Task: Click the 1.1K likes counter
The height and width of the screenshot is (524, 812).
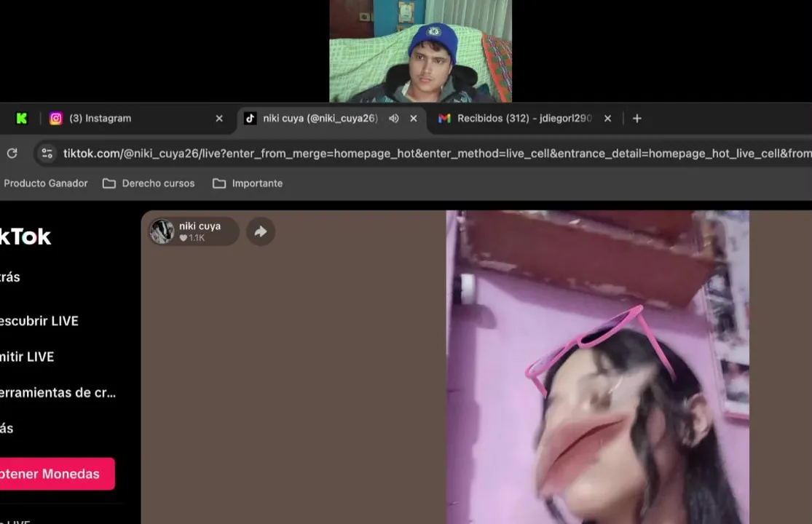Action: [192, 238]
